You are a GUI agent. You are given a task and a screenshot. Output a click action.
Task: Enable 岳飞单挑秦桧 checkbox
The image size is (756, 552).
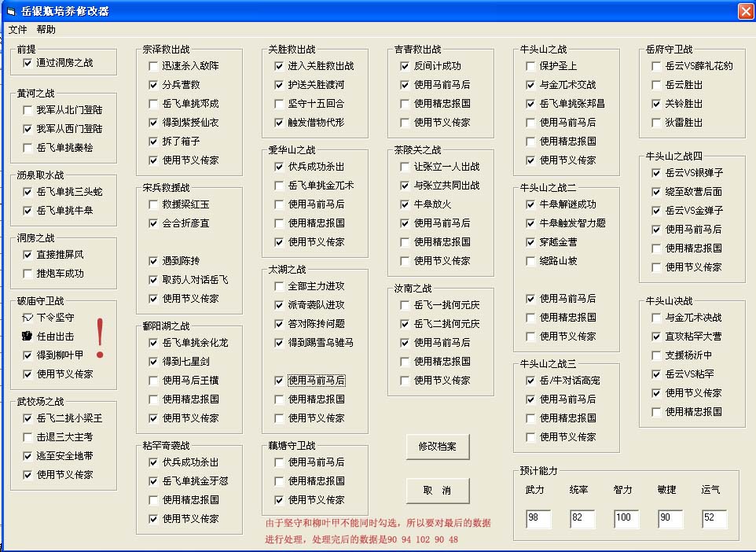click(28, 148)
